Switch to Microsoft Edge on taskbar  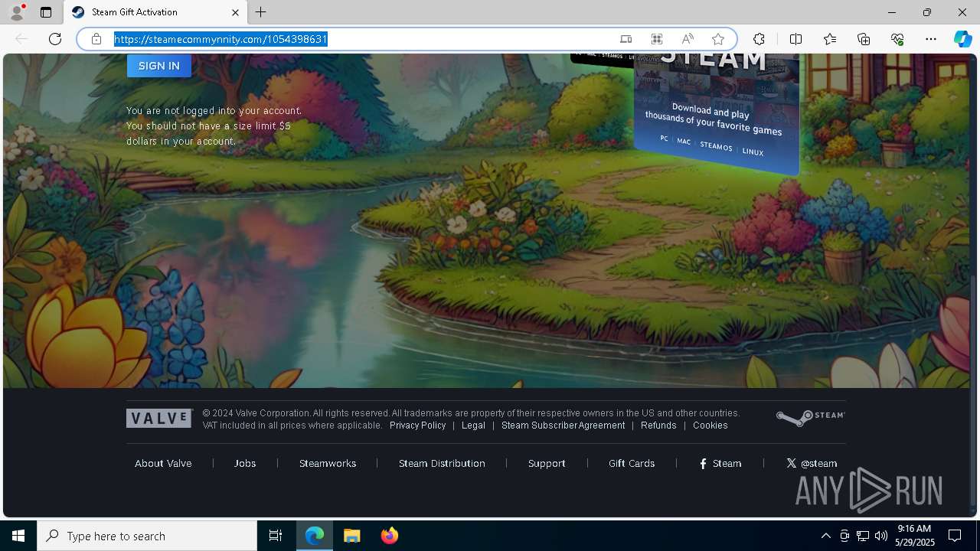[x=315, y=536]
